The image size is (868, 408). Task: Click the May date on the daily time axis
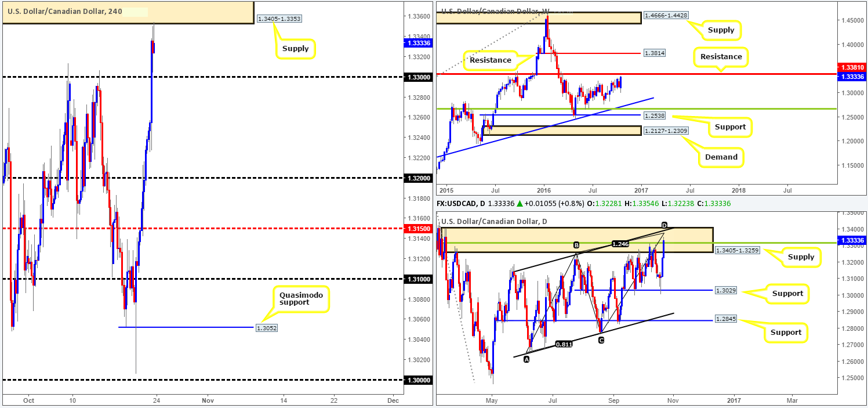[492, 400]
